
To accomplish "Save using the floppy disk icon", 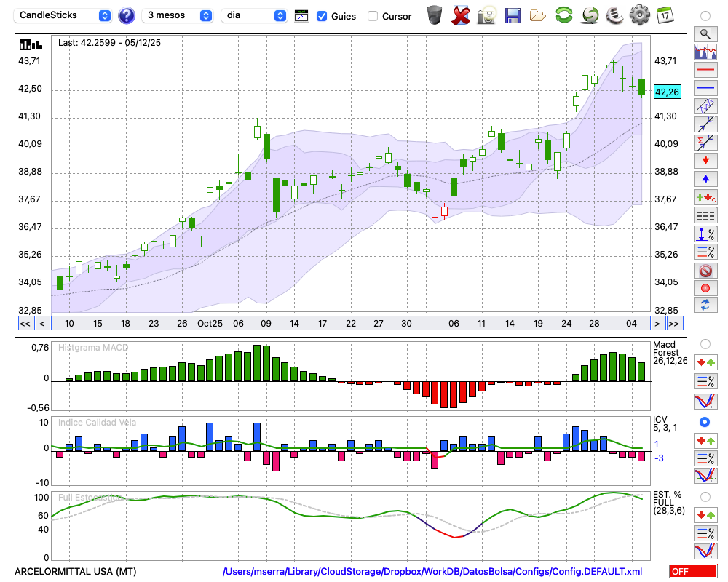I will click(513, 16).
